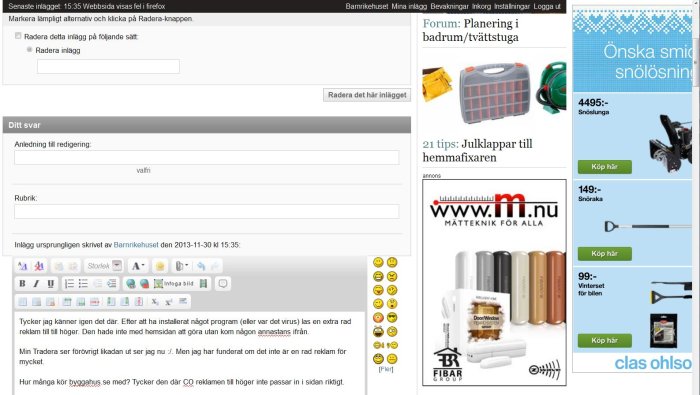Click the undo arrow in editor toolbar
Image resolution: width=700 pixels, height=395 pixels.
tap(201, 266)
